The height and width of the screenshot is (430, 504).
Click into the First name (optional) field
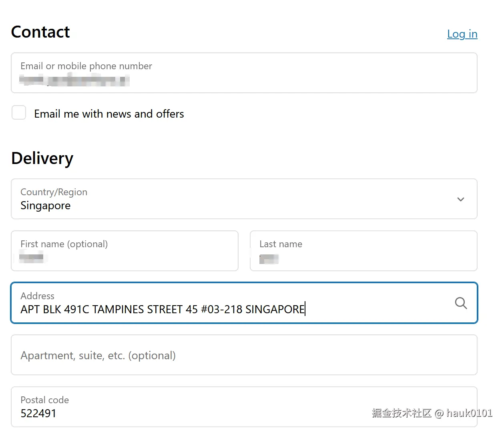pyautogui.click(x=124, y=251)
